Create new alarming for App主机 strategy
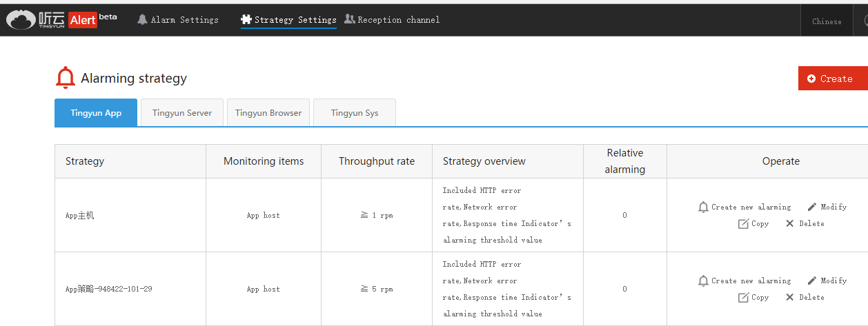The height and width of the screenshot is (326, 868). [x=744, y=207]
